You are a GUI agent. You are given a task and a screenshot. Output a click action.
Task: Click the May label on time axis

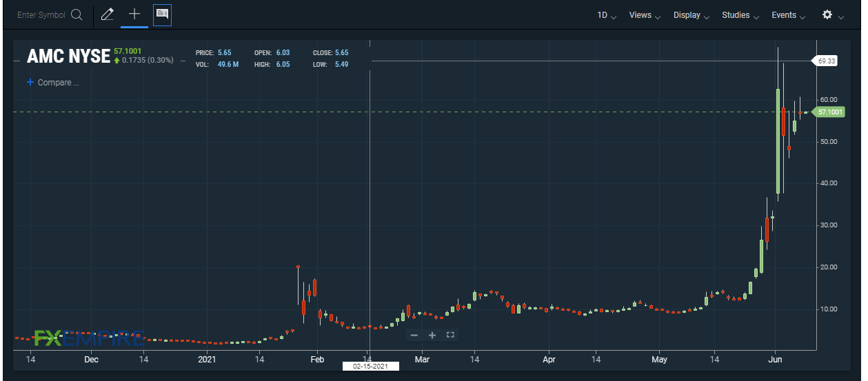[x=660, y=359]
